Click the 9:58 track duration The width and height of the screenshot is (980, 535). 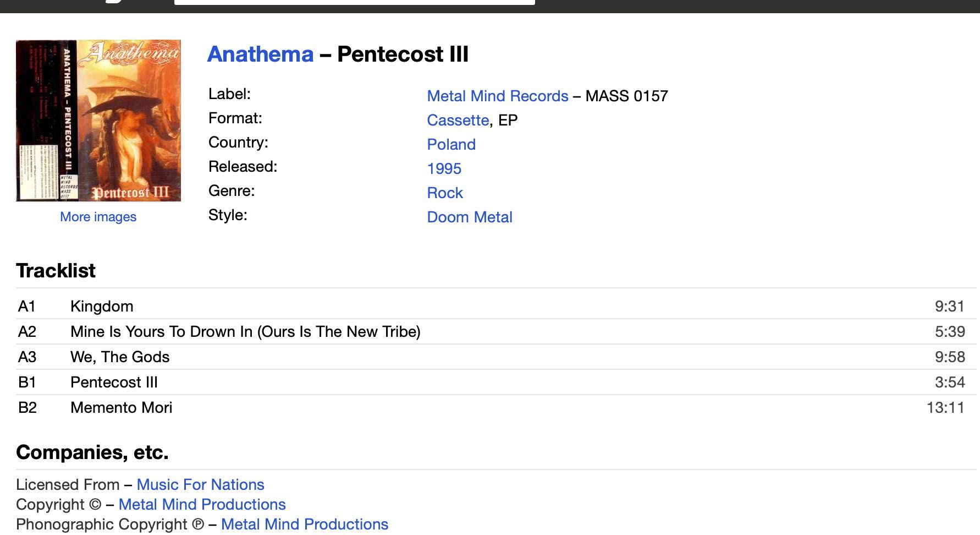(x=950, y=357)
